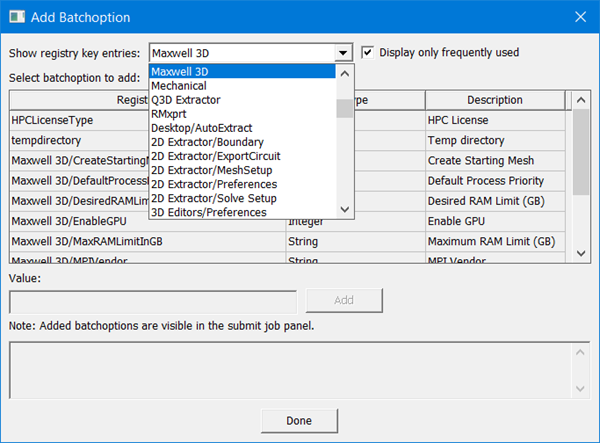This screenshot has width=600, height=443.
Task: Click the Description column header
Action: pyautogui.click(x=495, y=100)
